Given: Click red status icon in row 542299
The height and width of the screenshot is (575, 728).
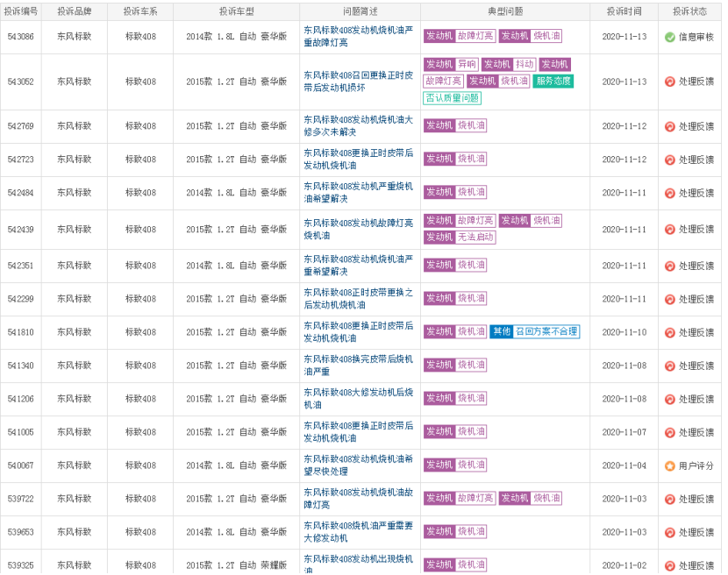Looking at the screenshot, I should (669, 300).
